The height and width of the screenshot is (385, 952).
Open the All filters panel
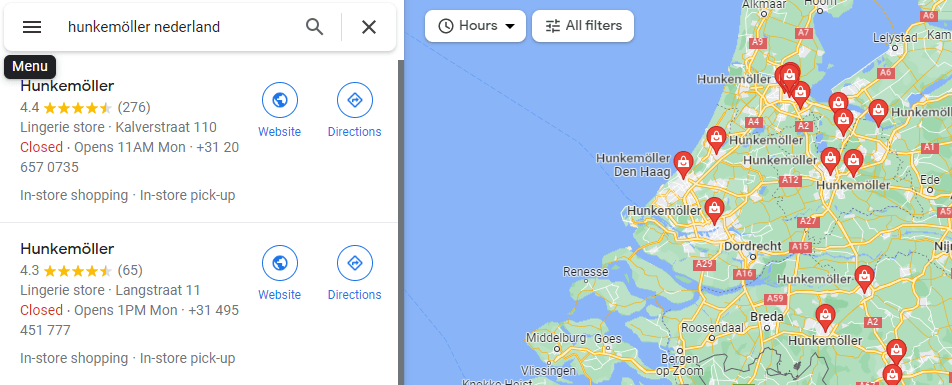pos(583,26)
